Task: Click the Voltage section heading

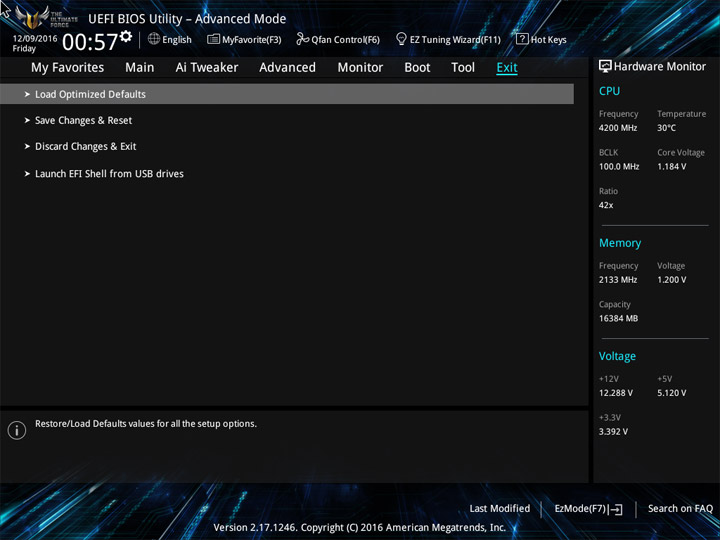Action: tap(617, 356)
